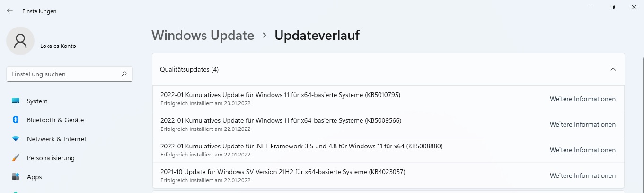Click the Qualitätsupdates (4) header

pos(388,69)
